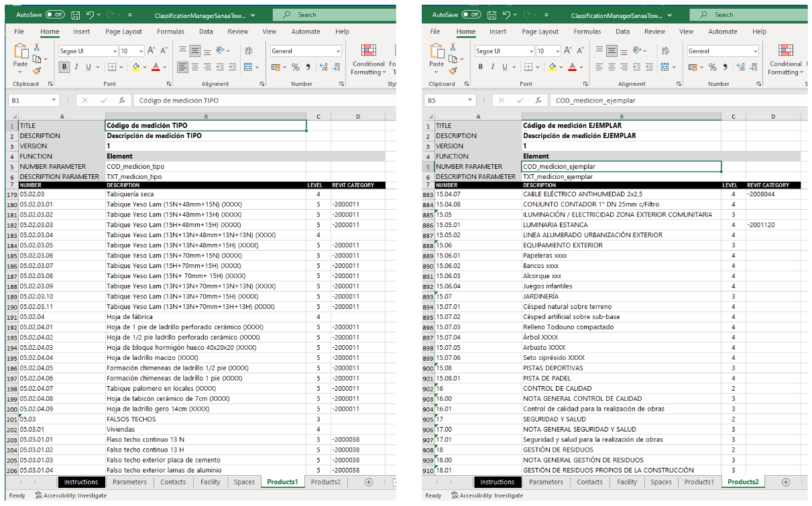Toggle Italic in right Excel window
Image resolution: width=812 pixels, height=506 pixels.
493,67
